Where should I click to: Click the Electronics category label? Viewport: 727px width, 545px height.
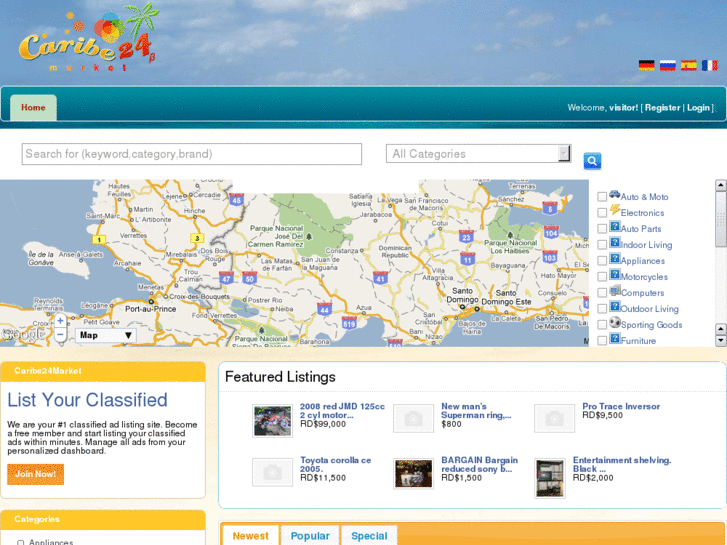click(x=642, y=213)
